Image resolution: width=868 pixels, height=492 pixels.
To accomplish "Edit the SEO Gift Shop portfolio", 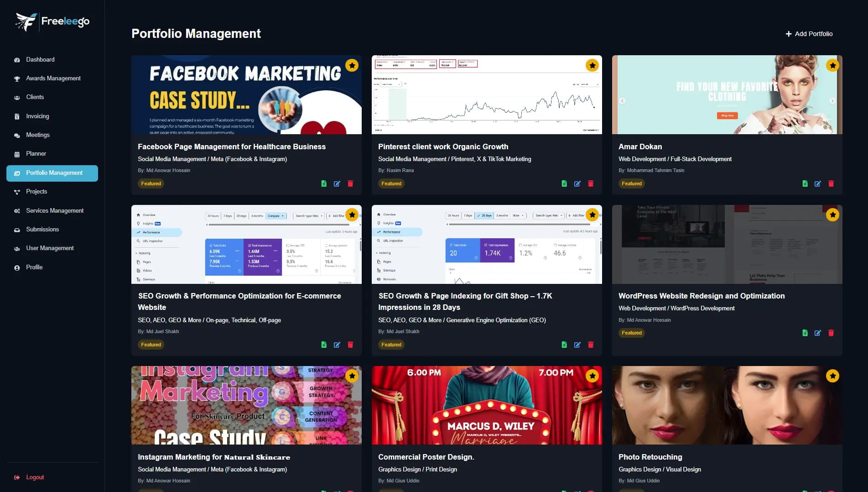I will point(577,345).
